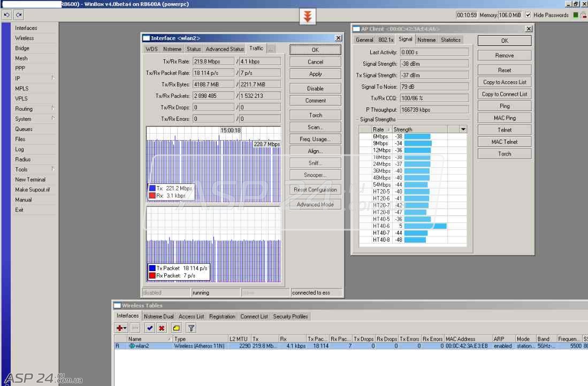This screenshot has width=588, height=386.
Task: Switch to the Advanced Status tab
Action: pos(225,49)
